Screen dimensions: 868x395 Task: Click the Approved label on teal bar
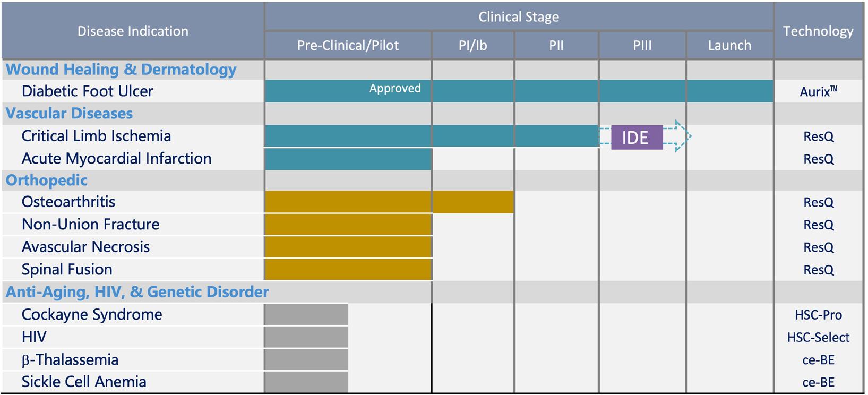click(x=395, y=89)
